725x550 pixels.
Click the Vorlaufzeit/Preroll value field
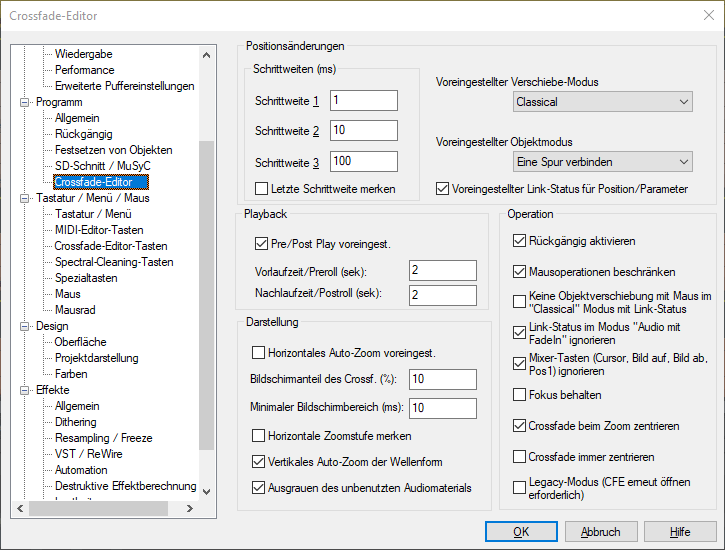442,271
